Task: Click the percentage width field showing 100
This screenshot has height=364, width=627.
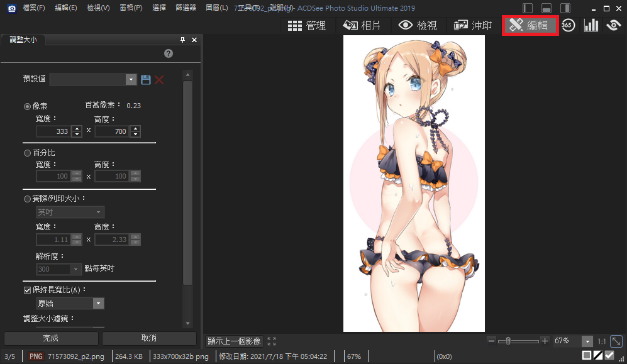Action: [54, 176]
